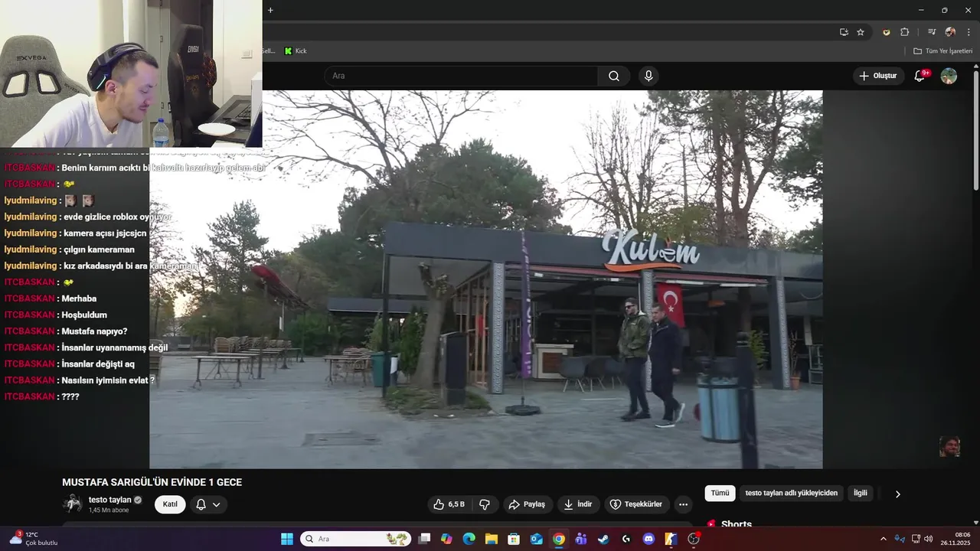Image resolution: width=980 pixels, height=551 pixels.
Task: Open the more actions ellipsis menu
Action: coord(683,504)
